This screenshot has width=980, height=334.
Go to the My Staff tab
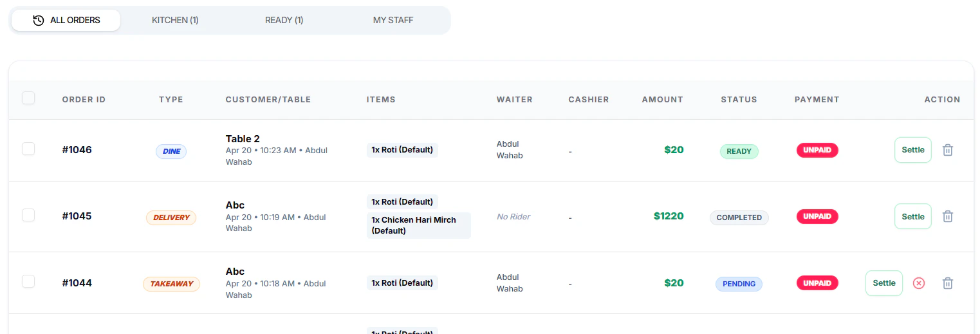pyautogui.click(x=393, y=20)
